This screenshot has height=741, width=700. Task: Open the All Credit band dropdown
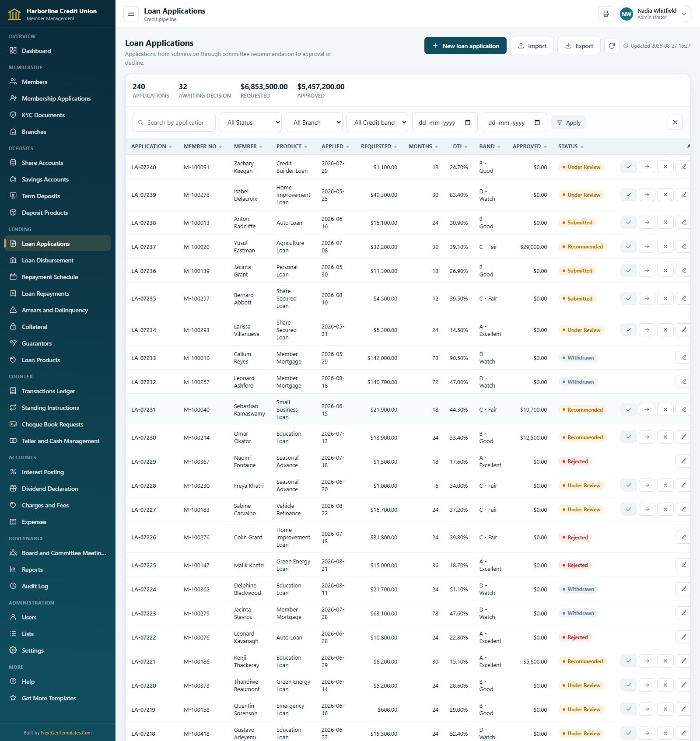(x=377, y=122)
